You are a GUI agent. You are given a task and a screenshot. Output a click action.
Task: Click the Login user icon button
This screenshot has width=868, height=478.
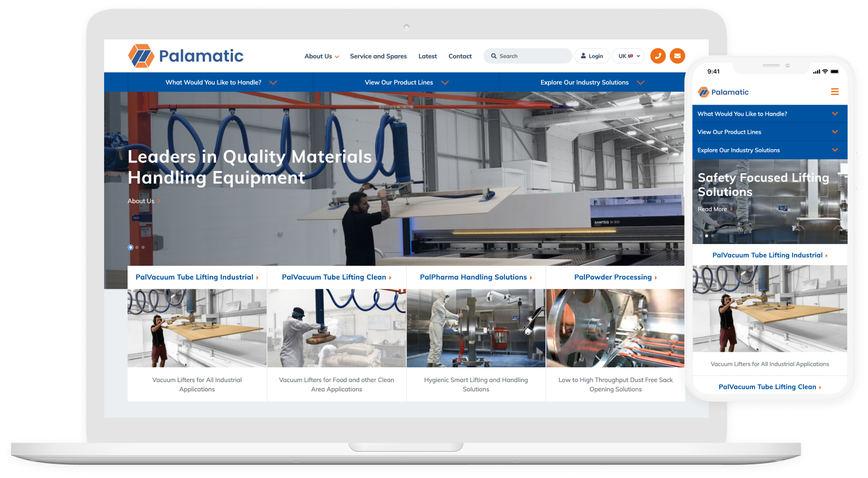click(x=592, y=56)
